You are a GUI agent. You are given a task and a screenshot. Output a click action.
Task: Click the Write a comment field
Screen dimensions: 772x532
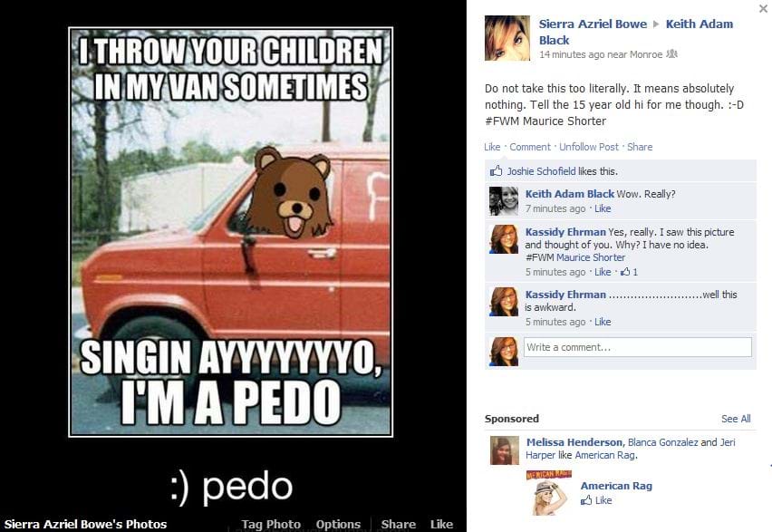click(x=638, y=347)
